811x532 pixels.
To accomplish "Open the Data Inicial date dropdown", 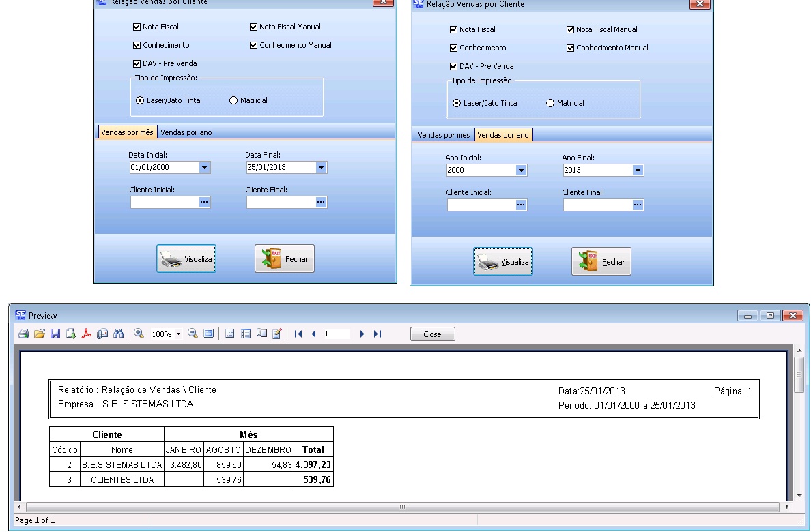I will [x=204, y=167].
